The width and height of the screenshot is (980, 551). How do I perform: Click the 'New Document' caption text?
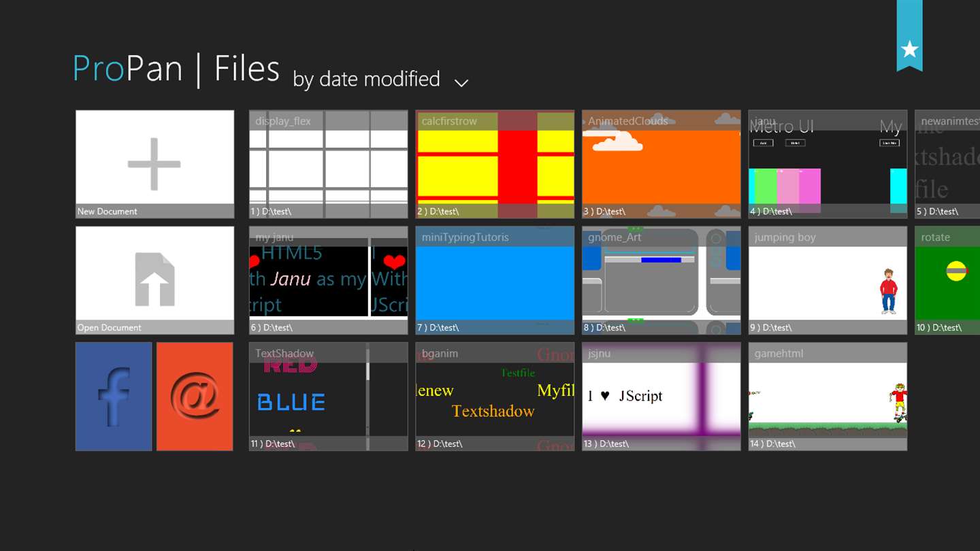(x=108, y=212)
